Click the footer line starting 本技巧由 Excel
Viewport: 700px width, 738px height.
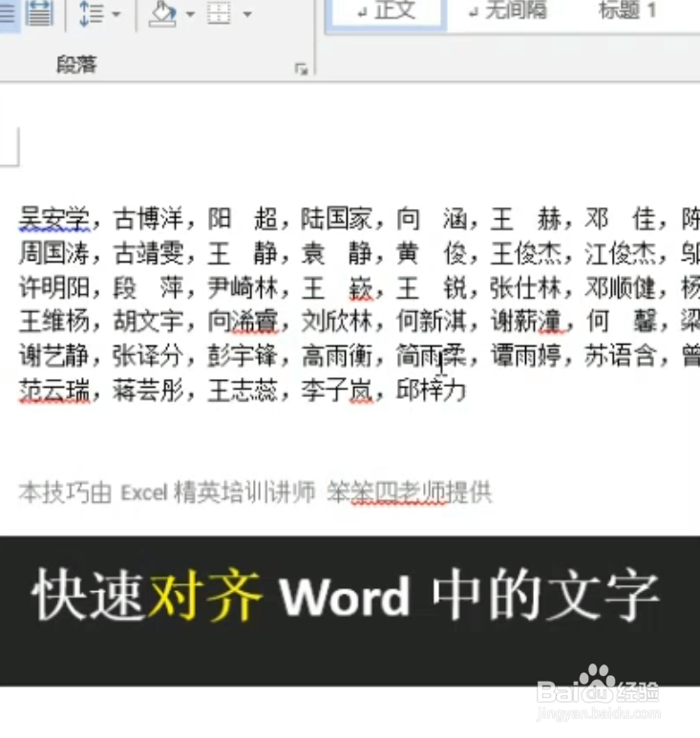255,493
